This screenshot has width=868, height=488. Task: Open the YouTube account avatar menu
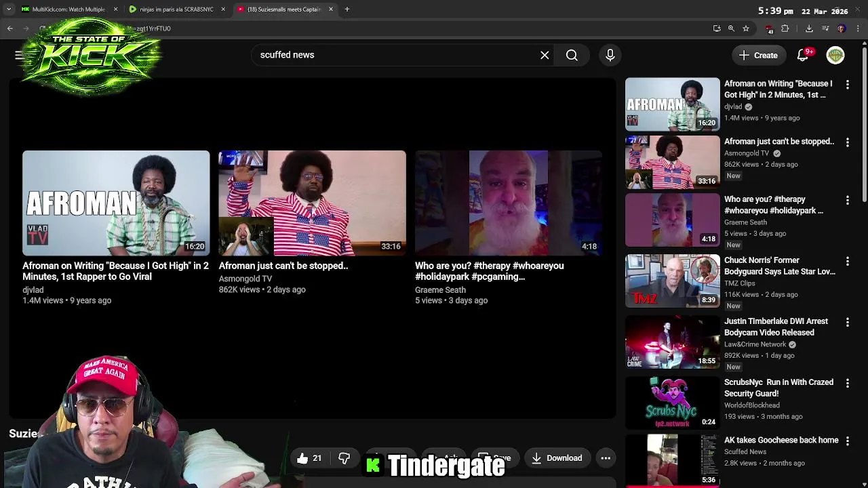point(835,55)
